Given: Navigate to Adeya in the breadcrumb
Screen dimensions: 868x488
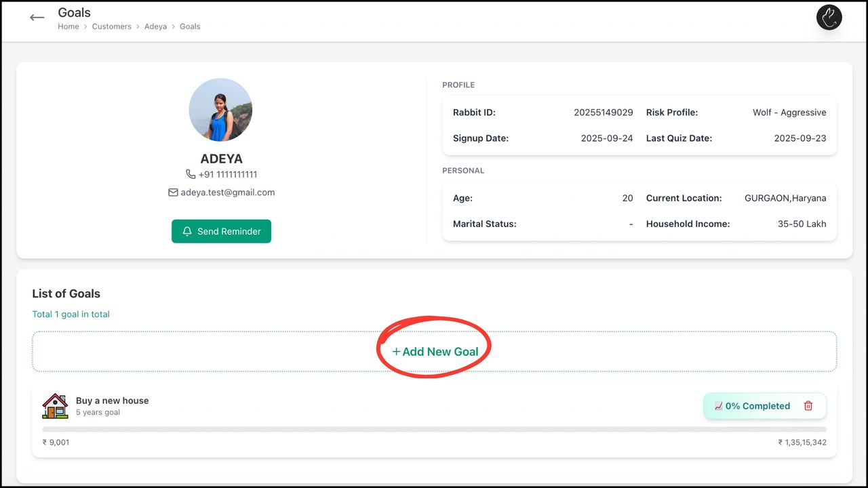Looking at the screenshot, I should (155, 26).
